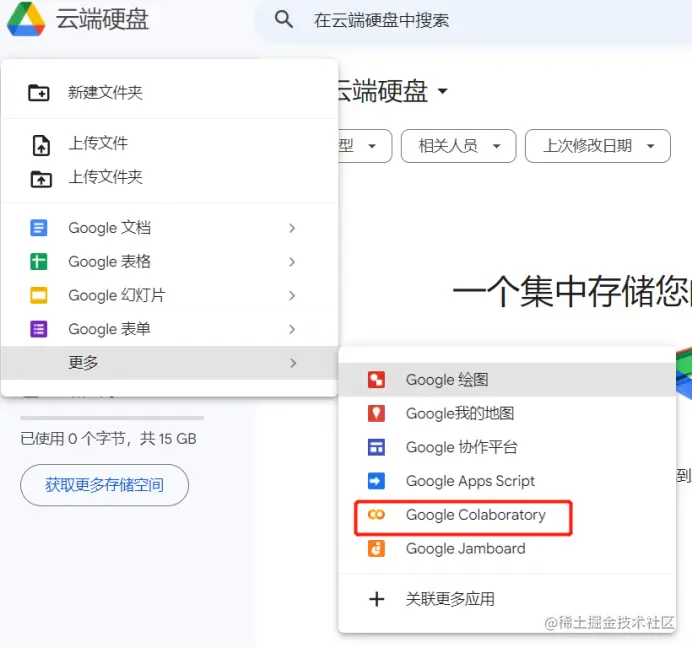This screenshot has width=693, height=649.
Task: Select Google Jamboard in submenu
Action: (x=507, y=549)
